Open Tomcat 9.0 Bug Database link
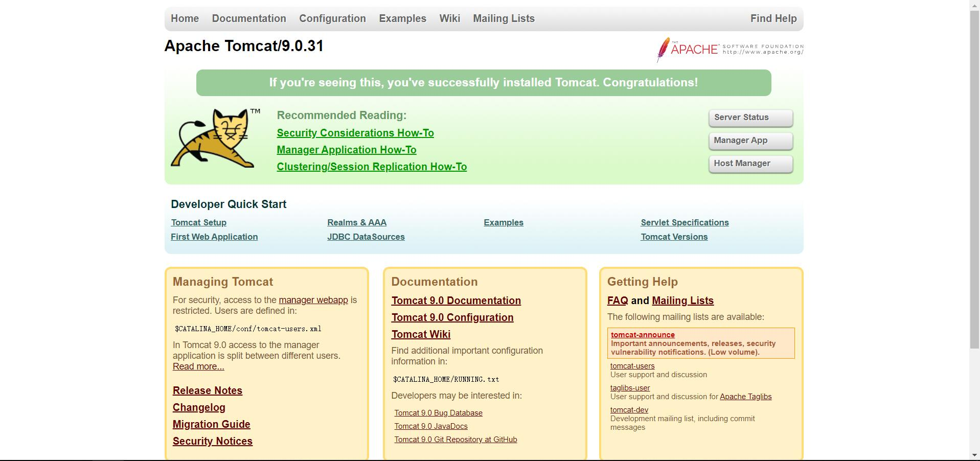The image size is (980, 461). [x=438, y=413]
